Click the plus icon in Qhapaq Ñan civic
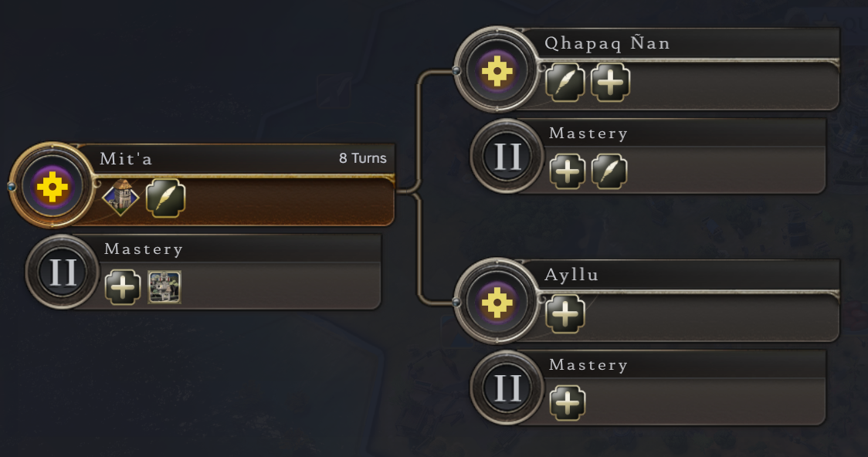868x457 pixels. (610, 83)
